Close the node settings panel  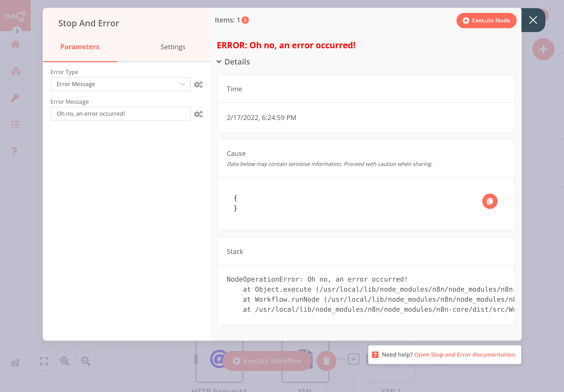[x=533, y=20]
